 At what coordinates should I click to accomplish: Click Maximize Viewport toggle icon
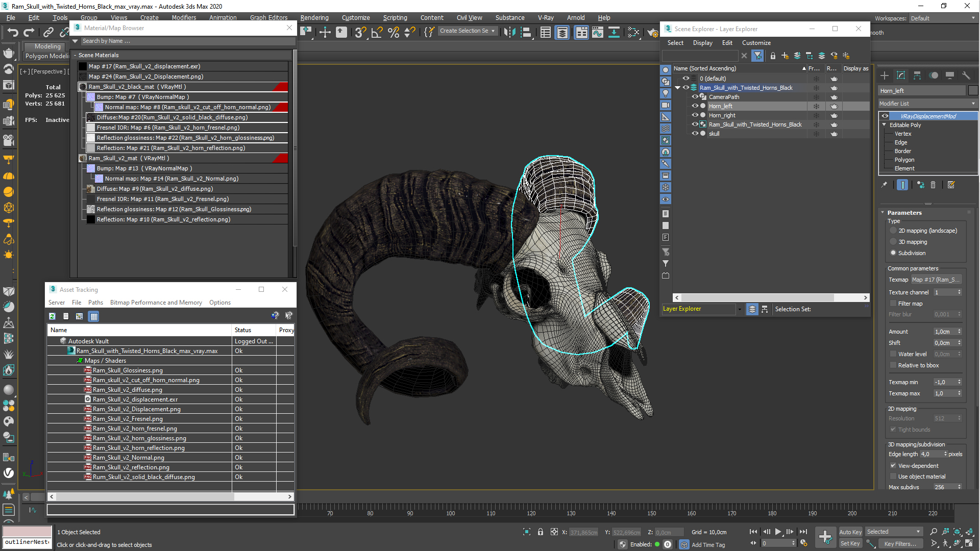click(x=969, y=543)
